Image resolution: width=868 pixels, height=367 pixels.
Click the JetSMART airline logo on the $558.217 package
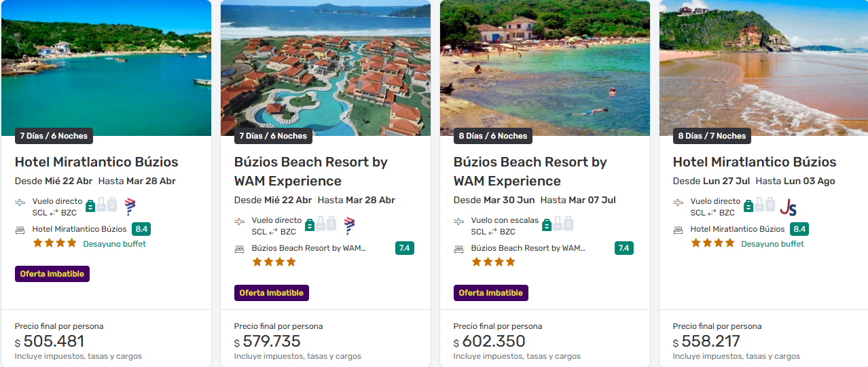tap(789, 207)
